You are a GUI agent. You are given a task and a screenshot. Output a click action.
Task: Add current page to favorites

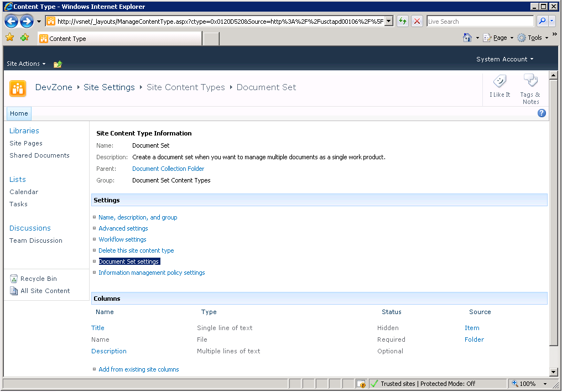[23, 37]
